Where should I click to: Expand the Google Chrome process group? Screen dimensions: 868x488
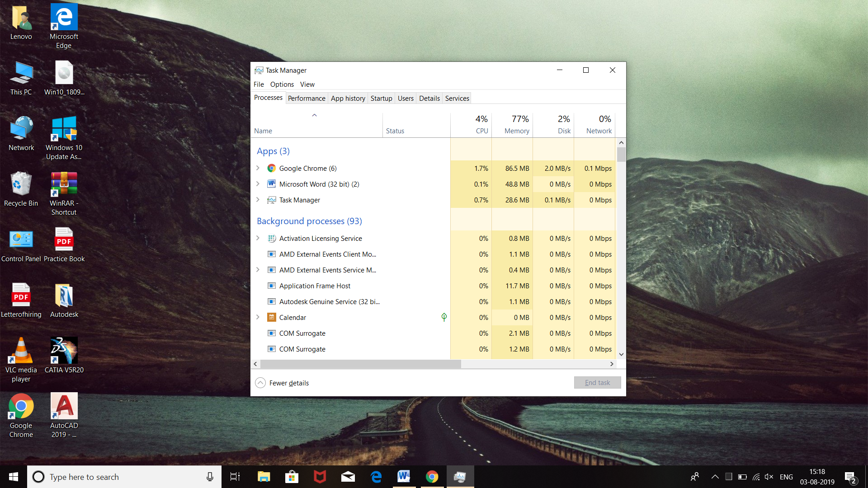point(258,168)
